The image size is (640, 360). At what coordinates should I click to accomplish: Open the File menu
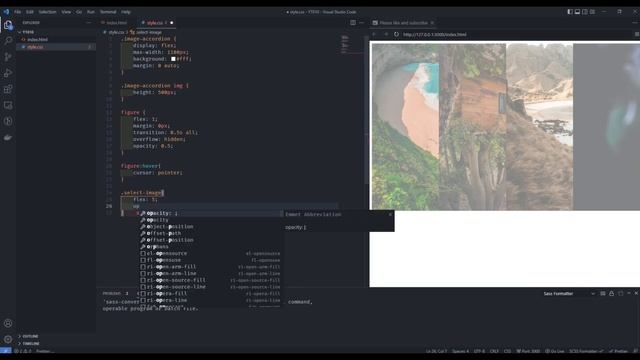(18, 12)
